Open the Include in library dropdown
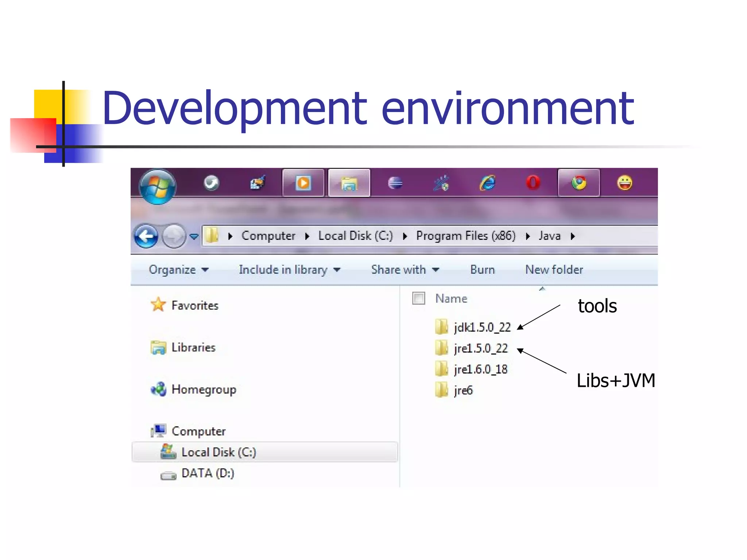The height and width of the screenshot is (560, 747). point(289,270)
